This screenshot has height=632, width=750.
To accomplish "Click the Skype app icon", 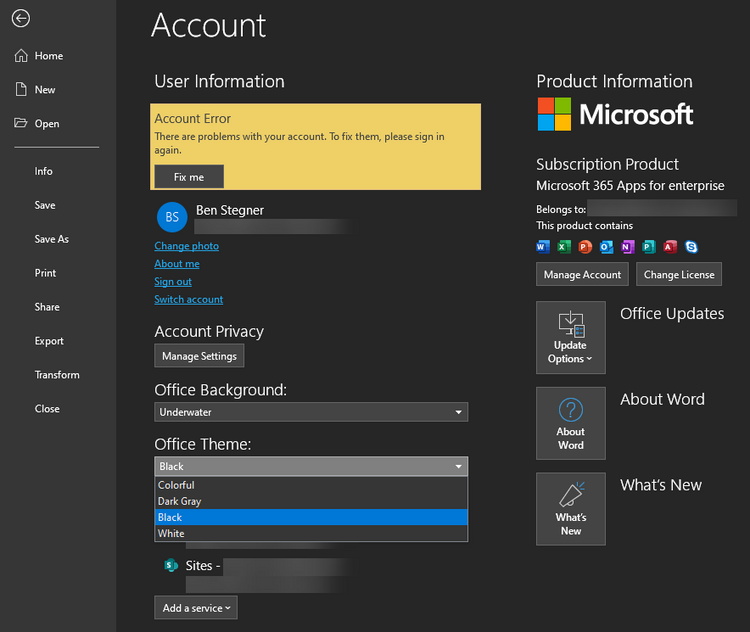I will [691, 247].
